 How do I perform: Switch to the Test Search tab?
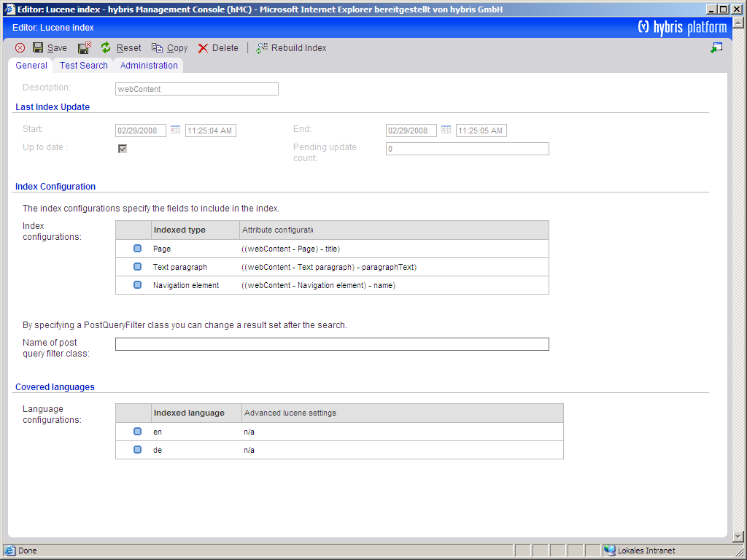click(x=84, y=66)
